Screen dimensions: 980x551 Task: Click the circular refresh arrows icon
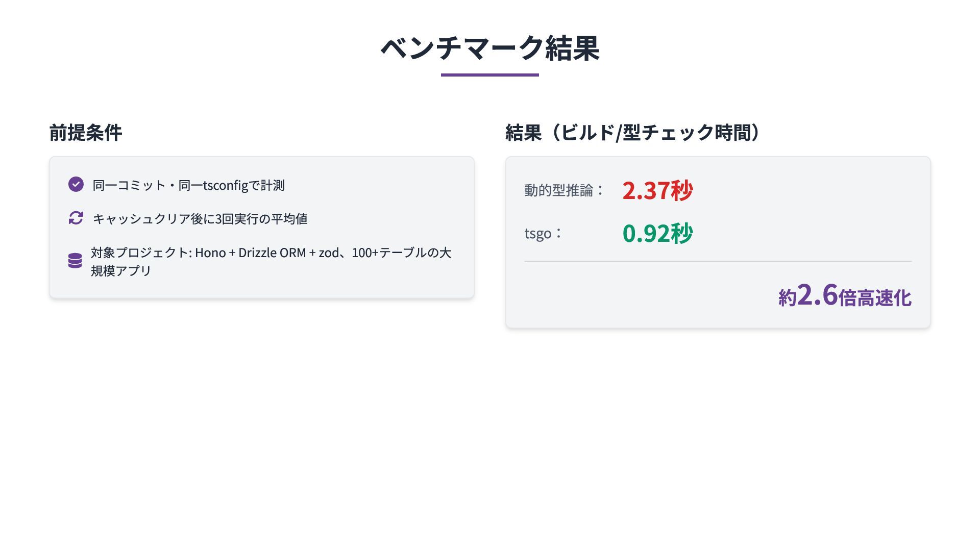pos(76,218)
